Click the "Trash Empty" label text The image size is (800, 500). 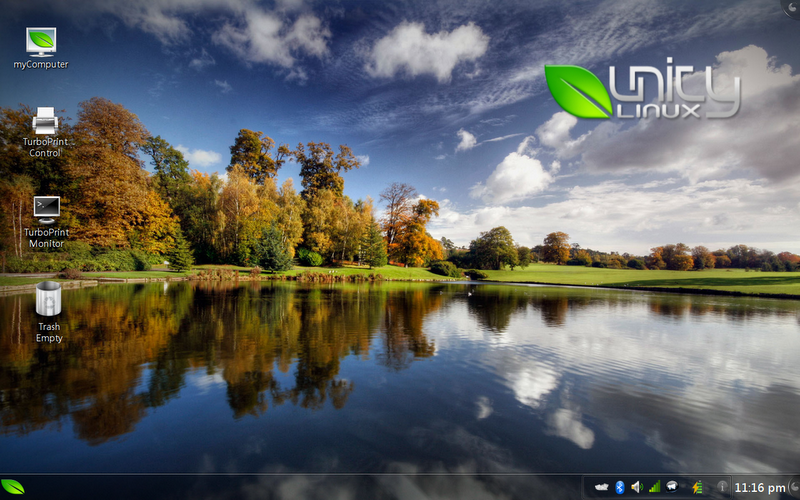49,332
